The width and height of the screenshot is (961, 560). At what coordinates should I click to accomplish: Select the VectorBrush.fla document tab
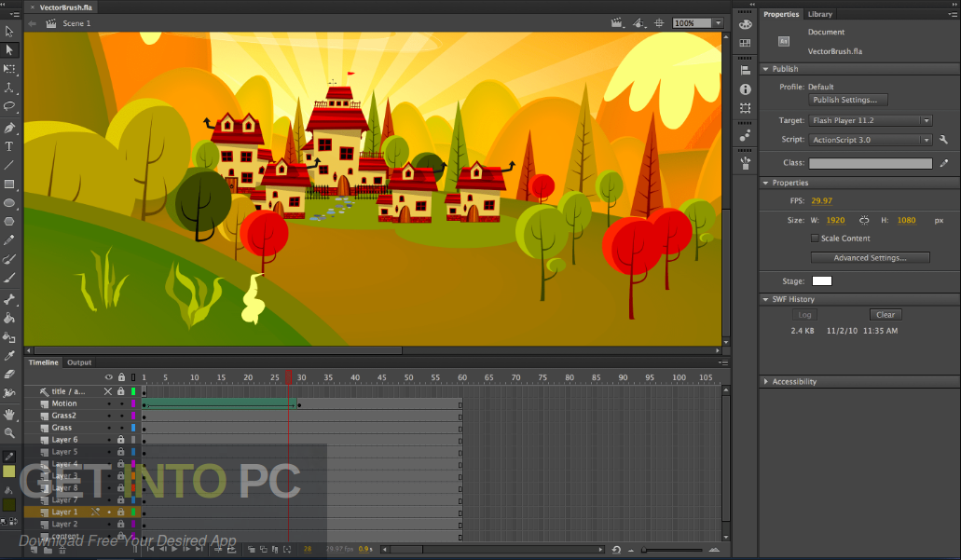(x=65, y=7)
